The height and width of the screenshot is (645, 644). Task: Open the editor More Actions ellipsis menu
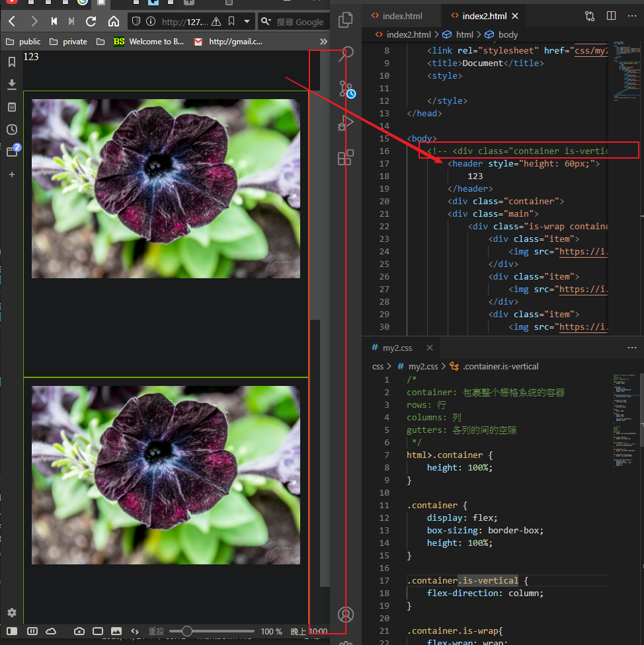click(x=631, y=16)
